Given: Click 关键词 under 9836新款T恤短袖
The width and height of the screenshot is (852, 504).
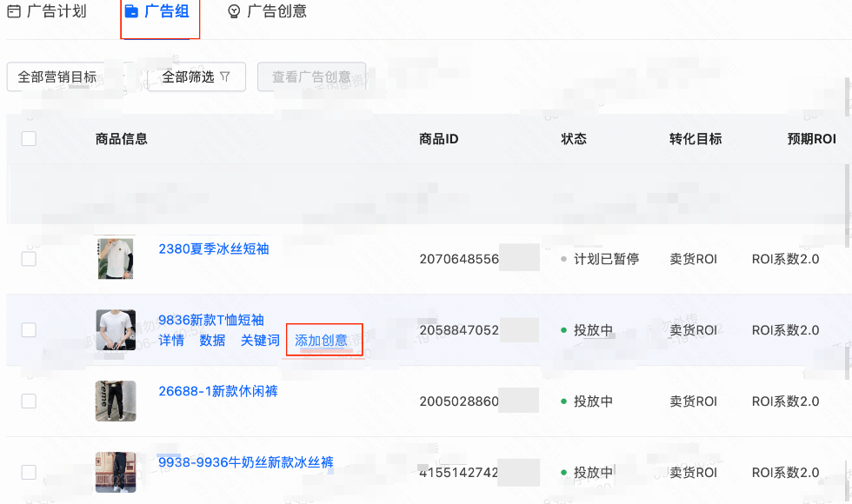Looking at the screenshot, I should [260, 341].
